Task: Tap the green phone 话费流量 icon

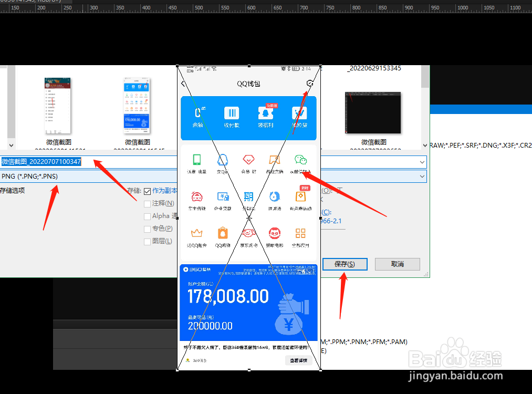Action: click(197, 160)
